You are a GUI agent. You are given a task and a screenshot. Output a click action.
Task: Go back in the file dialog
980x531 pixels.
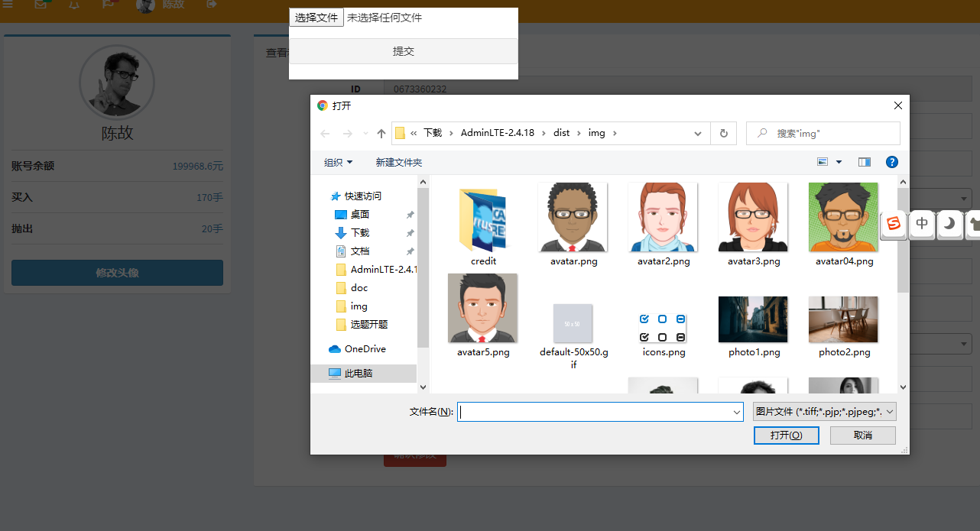[325, 134]
